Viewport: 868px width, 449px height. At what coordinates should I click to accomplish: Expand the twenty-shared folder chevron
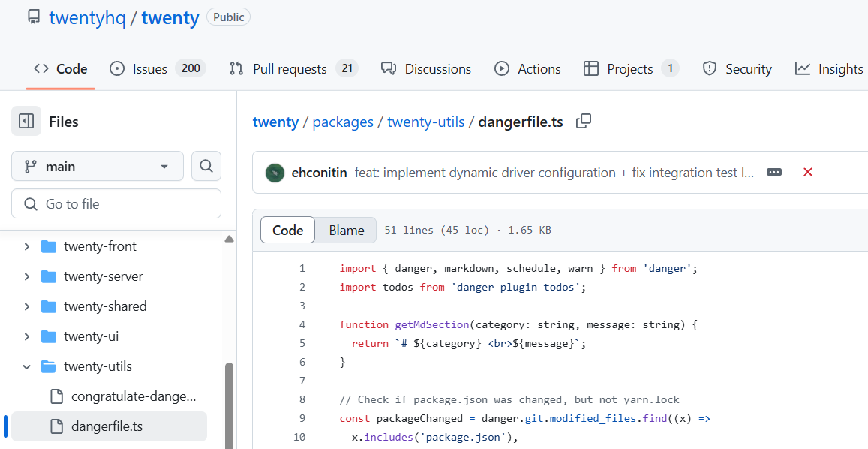(26, 306)
